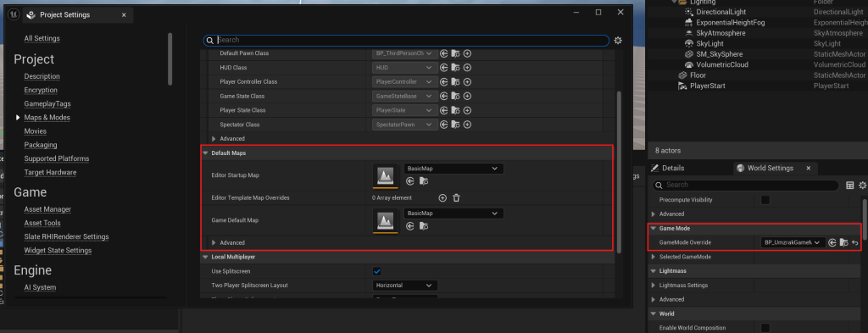Open Project Settings search options gear
This screenshot has height=333, width=868.
point(618,41)
